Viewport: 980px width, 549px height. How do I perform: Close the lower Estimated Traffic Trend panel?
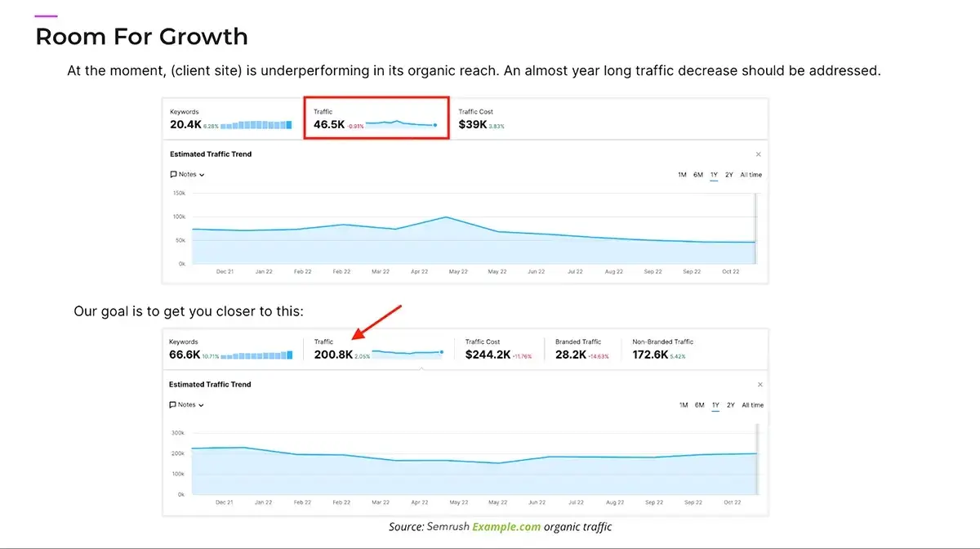759,385
